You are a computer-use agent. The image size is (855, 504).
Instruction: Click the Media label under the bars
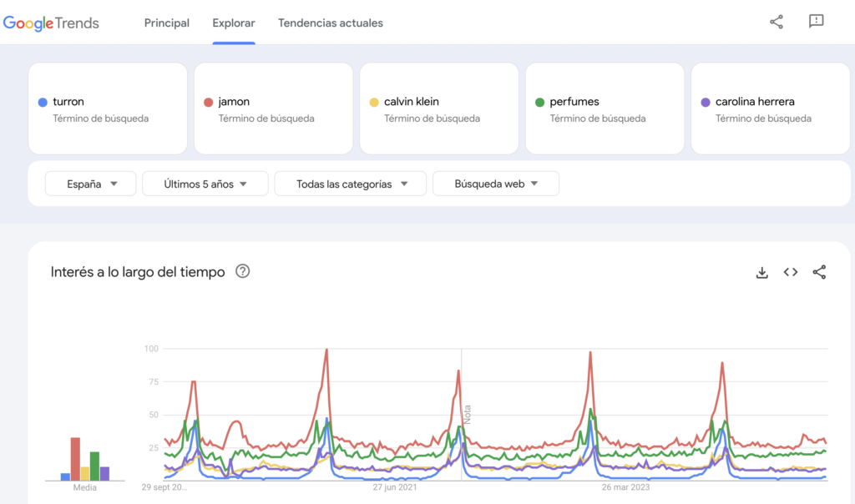pos(84,487)
